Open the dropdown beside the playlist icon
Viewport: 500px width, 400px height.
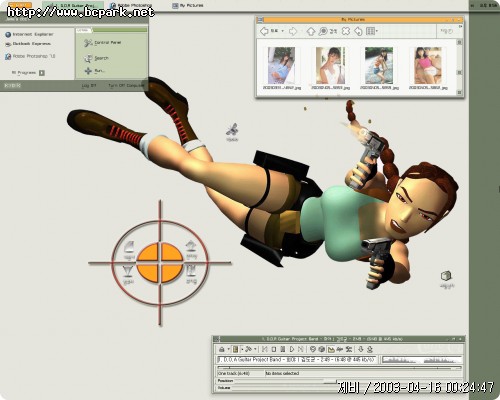click(242, 349)
